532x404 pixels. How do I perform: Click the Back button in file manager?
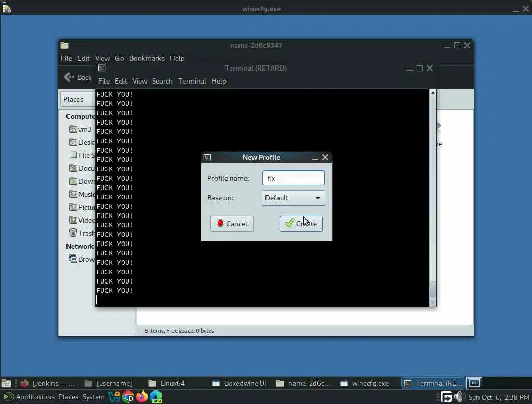tap(78, 77)
